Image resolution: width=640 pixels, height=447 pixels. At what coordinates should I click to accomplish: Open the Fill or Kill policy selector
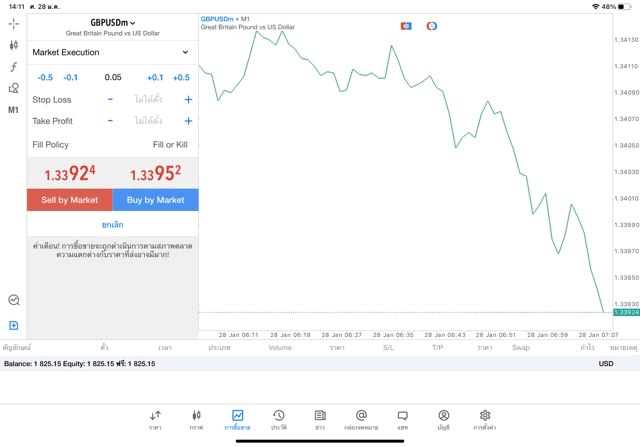[x=169, y=145]
